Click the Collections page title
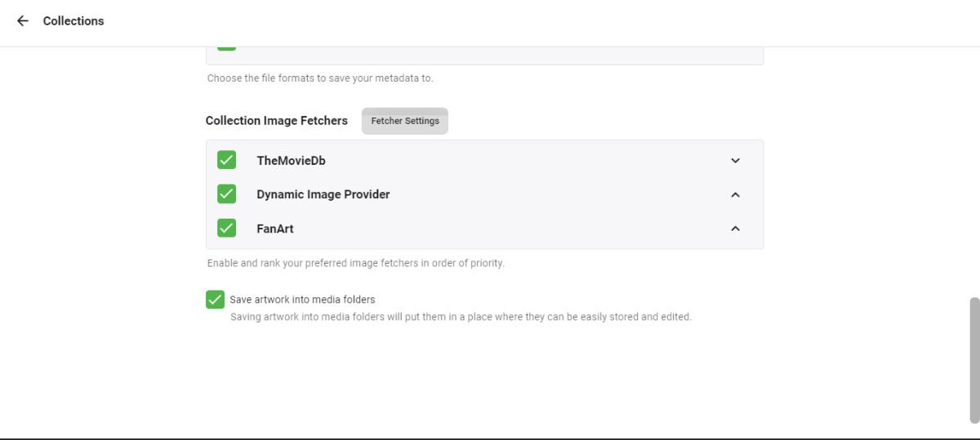 [73, 20]
